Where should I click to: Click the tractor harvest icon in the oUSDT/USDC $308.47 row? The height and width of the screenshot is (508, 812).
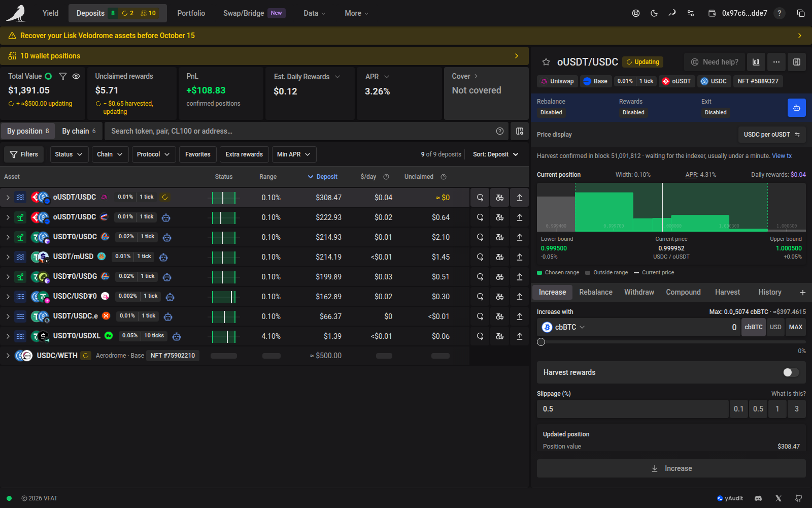coord(500,198)
